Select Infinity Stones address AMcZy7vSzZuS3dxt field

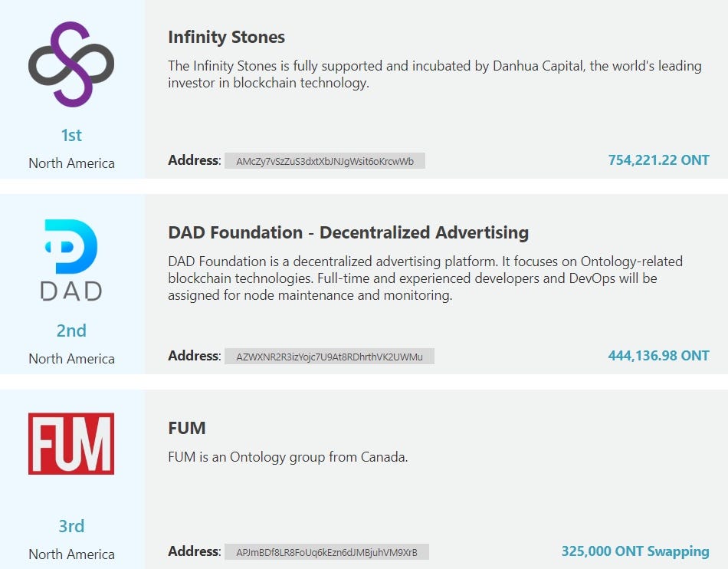click(325, 161)
